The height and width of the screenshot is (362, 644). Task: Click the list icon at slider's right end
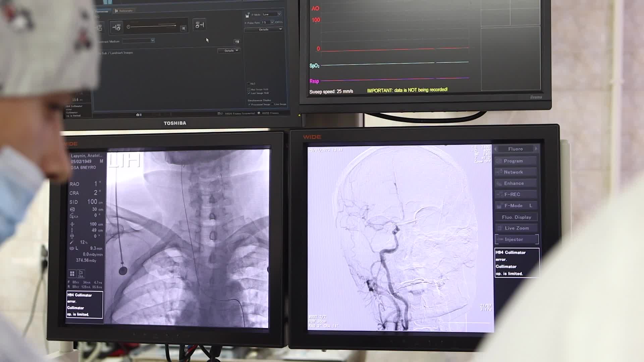click(183, 28)
